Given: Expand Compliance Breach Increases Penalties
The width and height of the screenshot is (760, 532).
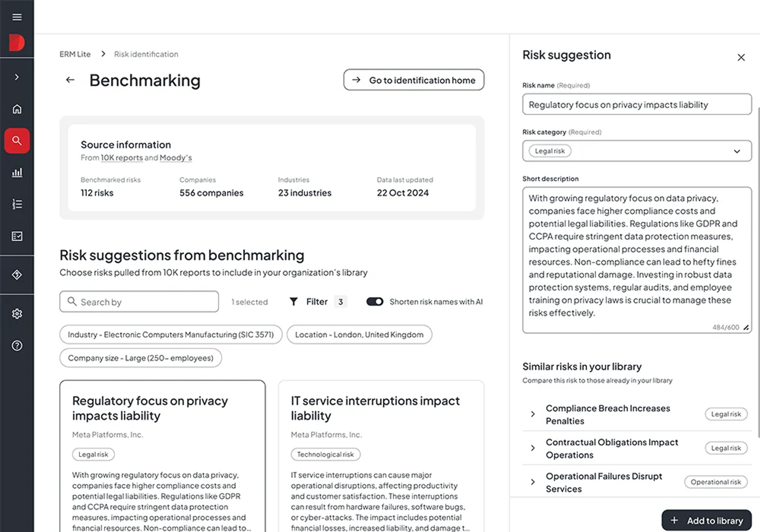Looking at the screenshot, I should 533,414.
